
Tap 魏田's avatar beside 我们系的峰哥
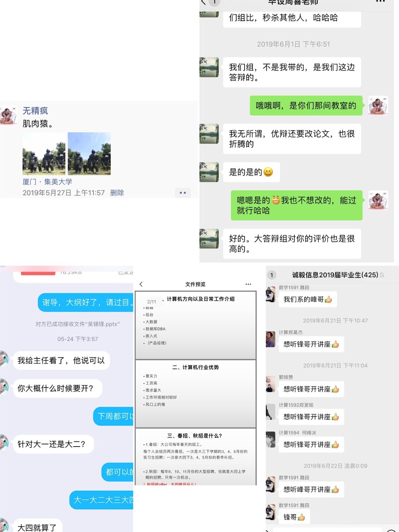pos(271,294)
